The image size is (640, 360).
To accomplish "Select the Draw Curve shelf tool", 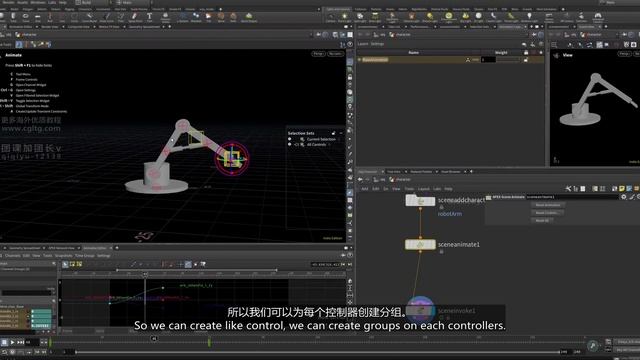I will pos(107,17).
